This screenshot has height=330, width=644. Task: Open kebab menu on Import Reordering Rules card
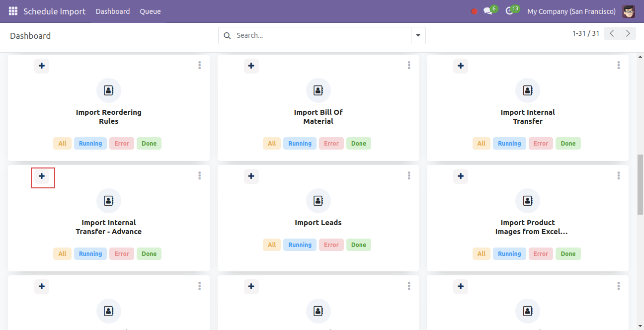pos(199,65)
